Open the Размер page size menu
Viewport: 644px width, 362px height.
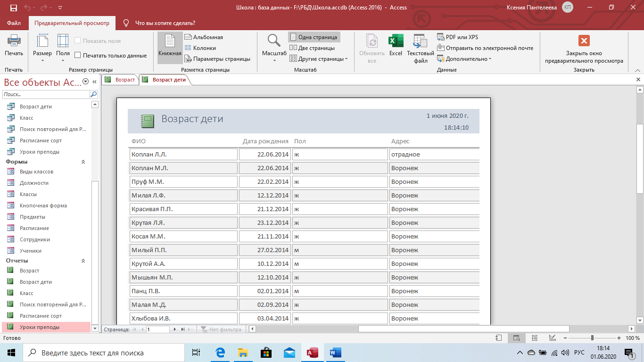tap(42, 48)
